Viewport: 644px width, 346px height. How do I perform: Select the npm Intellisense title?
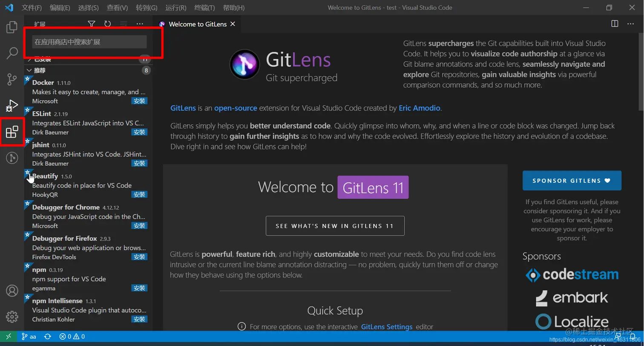coord(58,301)
